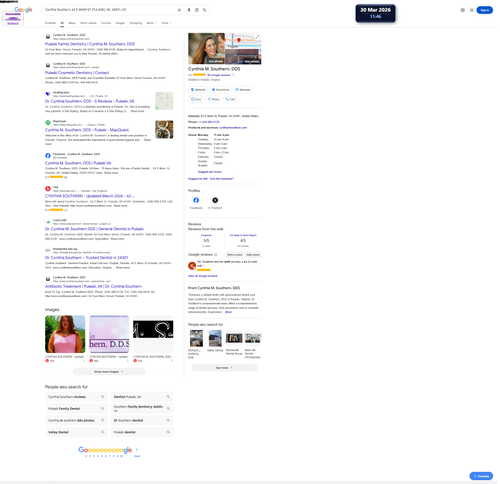Click search icon in 'Valley Dental' suggestion

102,432
